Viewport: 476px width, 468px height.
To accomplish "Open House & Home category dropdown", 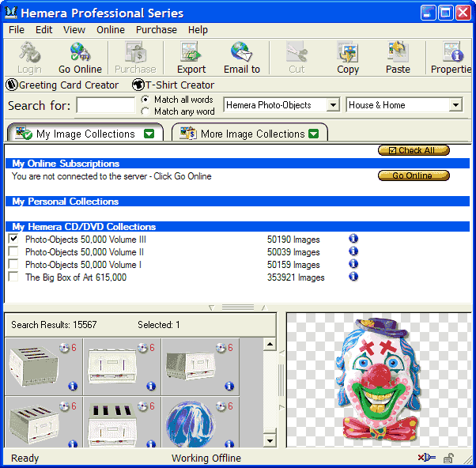I will tap(455, 105).
